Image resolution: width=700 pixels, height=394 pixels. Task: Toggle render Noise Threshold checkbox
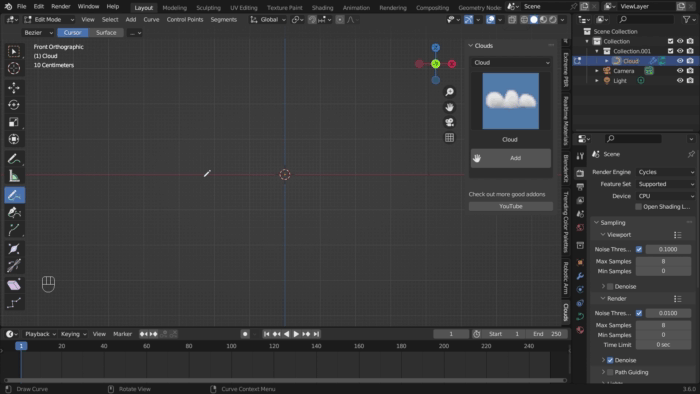point(639,313)
